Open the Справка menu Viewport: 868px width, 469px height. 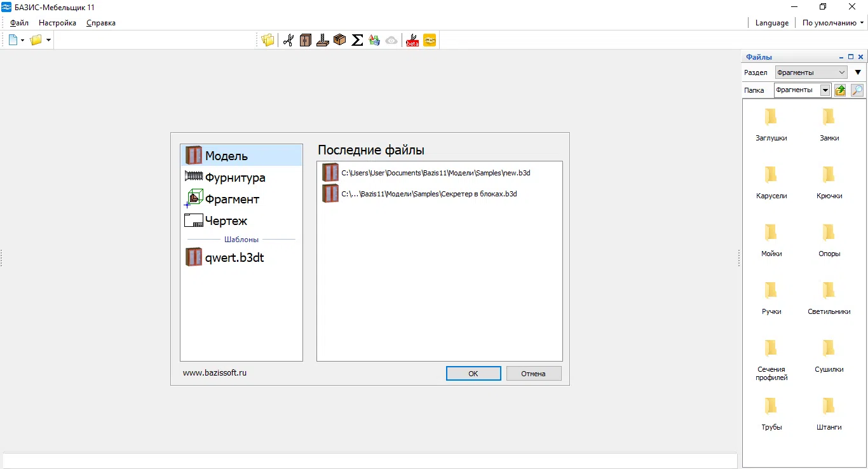point(101,23)
